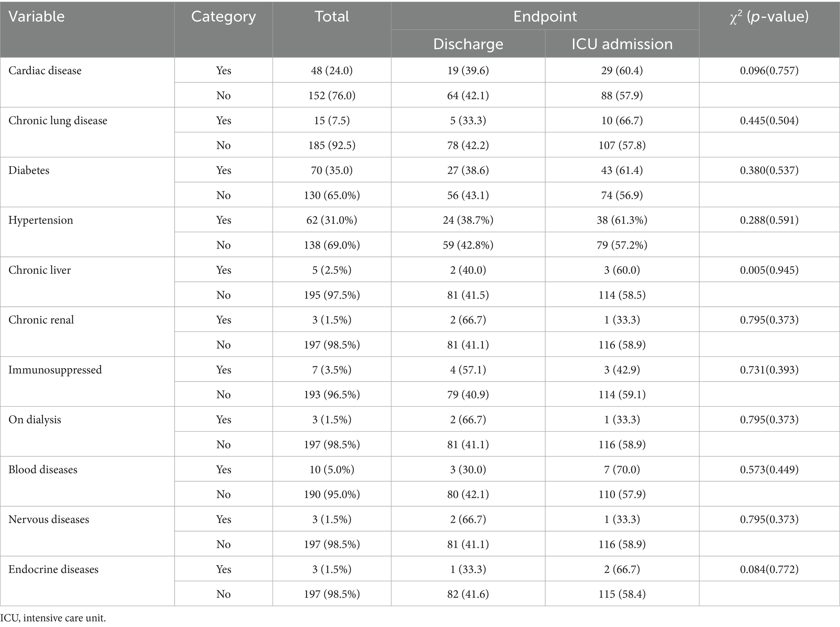Select the 107 (57.8) ICU admission cell

tap(622, 145)
